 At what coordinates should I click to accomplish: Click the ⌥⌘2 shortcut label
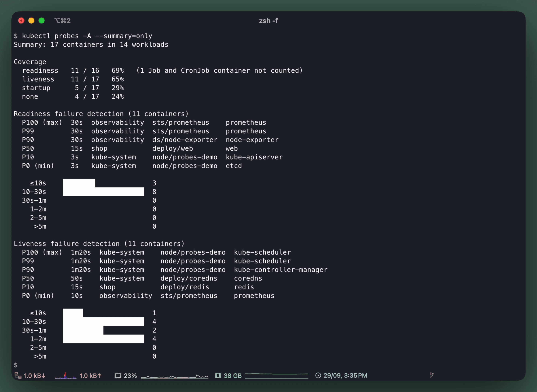62,21
